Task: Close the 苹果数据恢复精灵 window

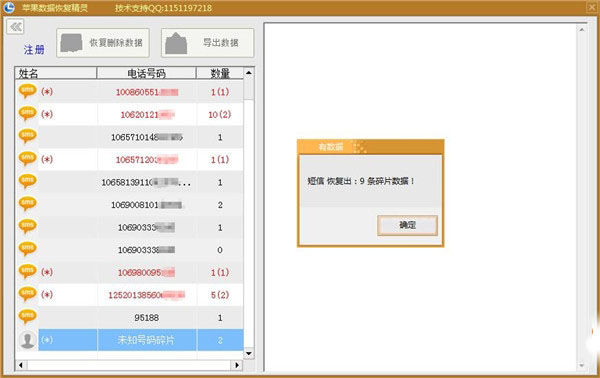Action: [592, 7]
